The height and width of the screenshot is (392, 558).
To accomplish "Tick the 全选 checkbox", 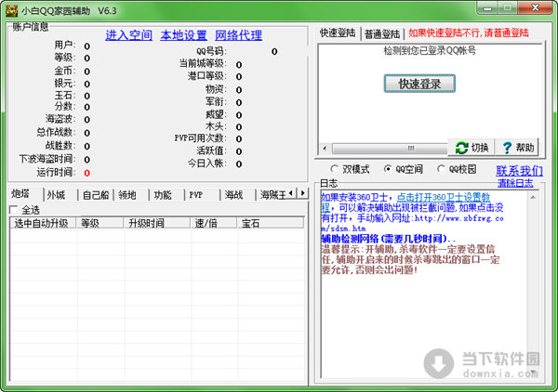I will (14, 210).
